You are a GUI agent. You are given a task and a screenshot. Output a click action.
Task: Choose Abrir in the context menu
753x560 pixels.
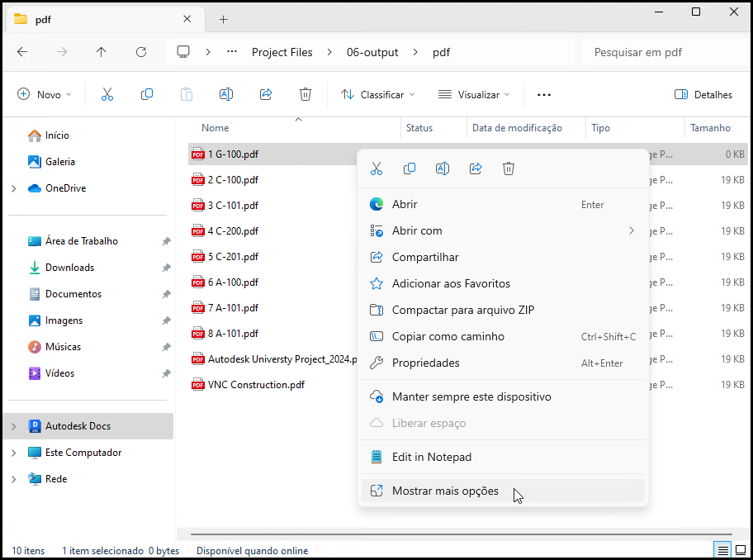(x=503, y=204)
